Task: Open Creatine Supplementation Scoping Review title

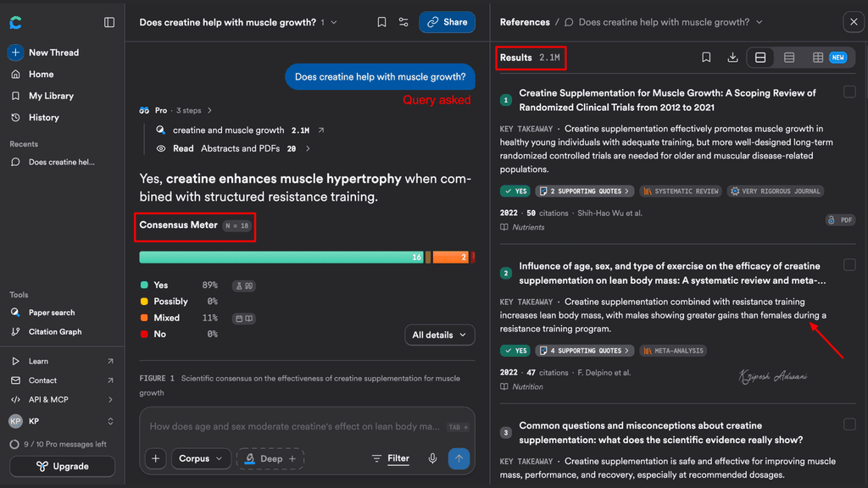Action: [667, 100]
